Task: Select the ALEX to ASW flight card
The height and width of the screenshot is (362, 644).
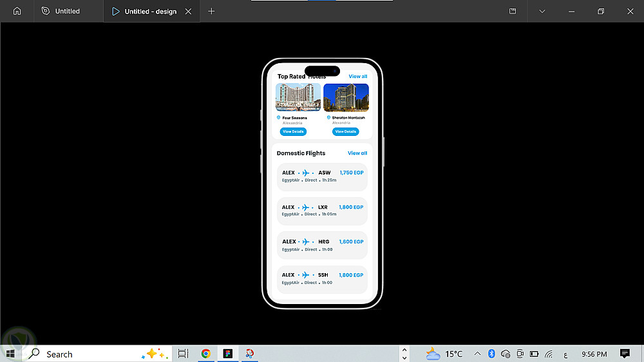Action: point(322,176)
